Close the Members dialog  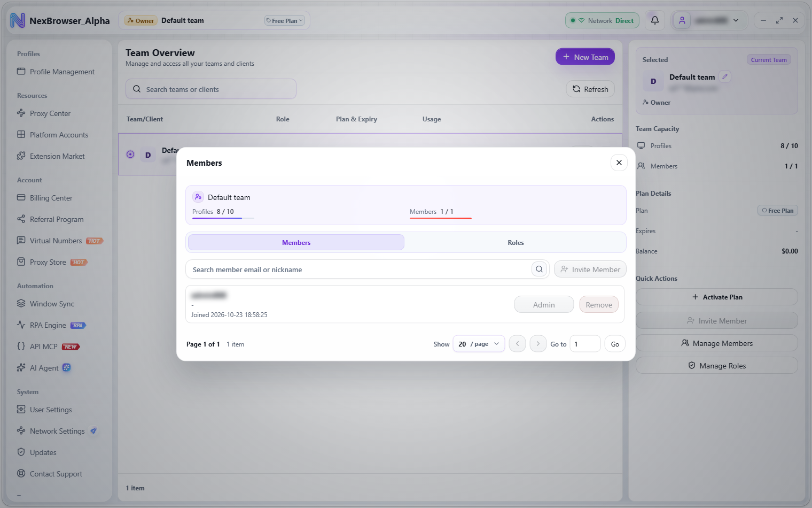point(619,163)
